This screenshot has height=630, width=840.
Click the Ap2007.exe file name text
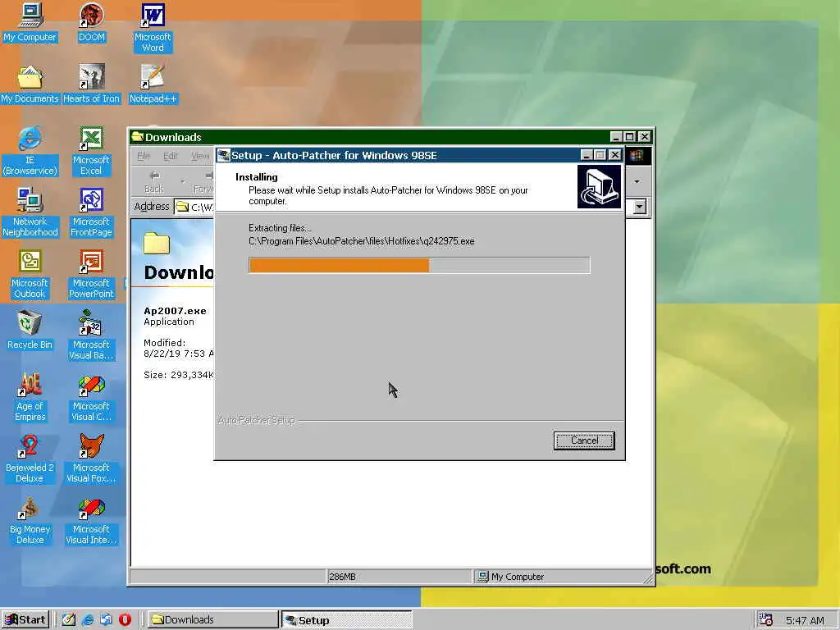click(175, 311)
